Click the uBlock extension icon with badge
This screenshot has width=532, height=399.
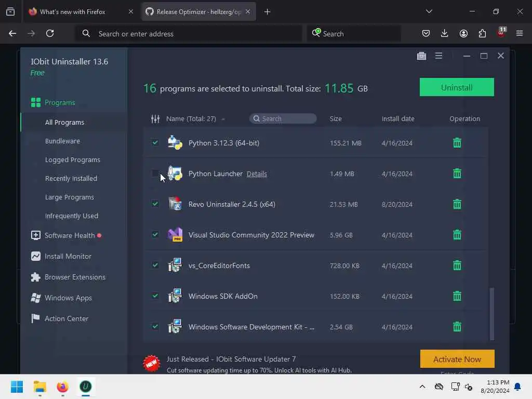(x=501, y=33)
